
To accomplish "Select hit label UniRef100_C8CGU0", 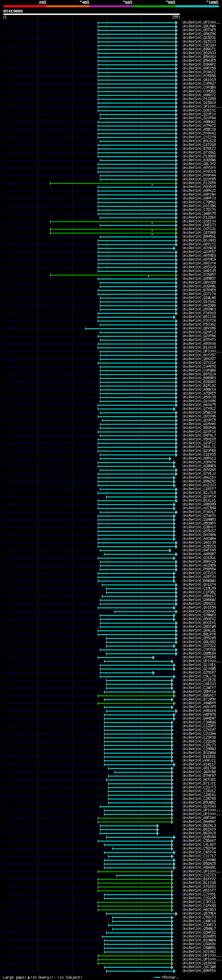I will point(199,45).
